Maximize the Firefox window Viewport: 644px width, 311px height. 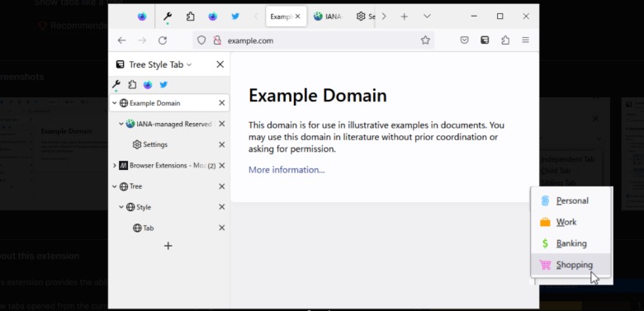pos(500,16)
